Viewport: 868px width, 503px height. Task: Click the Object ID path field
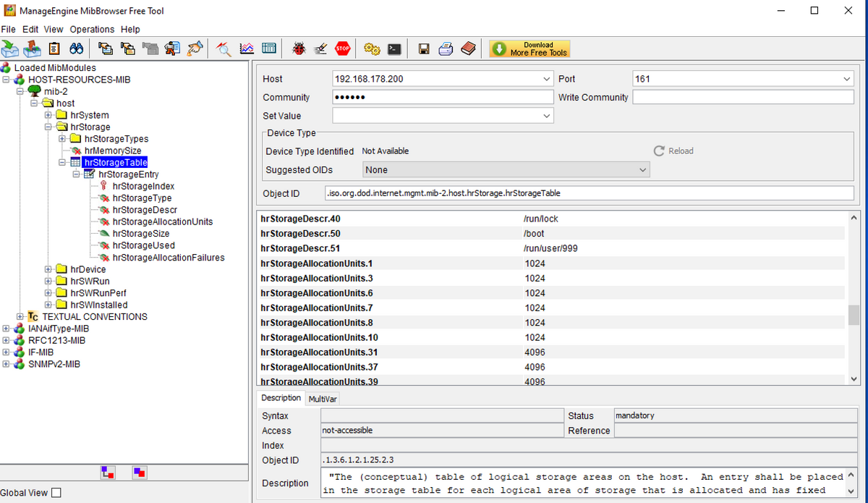(x=589, y=193)
